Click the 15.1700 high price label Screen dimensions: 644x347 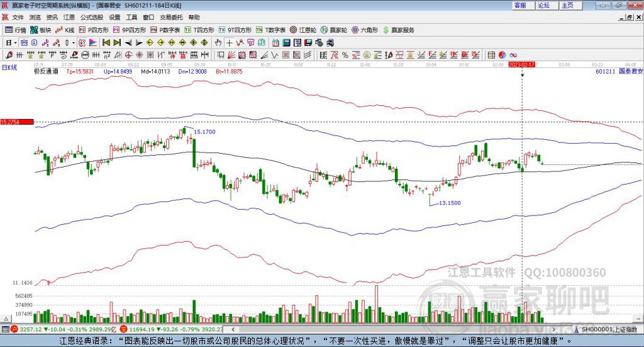tap(204, 132)
